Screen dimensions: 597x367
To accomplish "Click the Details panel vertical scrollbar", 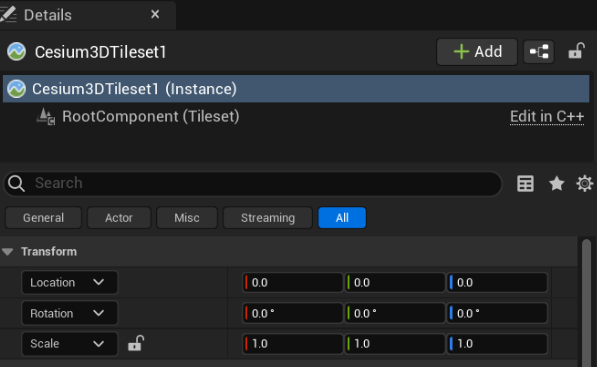I will (586, 303).
